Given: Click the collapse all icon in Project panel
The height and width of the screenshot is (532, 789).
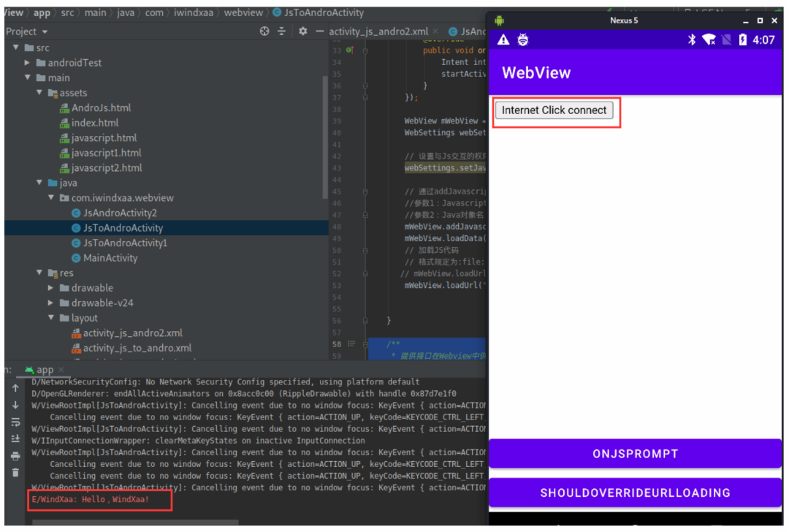Looking at the screenshot, I should click(x=281, y=31).
